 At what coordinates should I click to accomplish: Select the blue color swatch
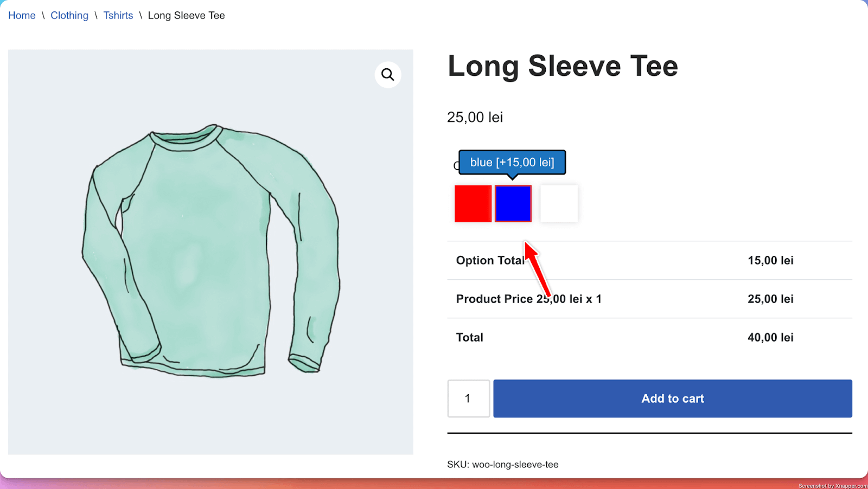(x=513, y=204)
